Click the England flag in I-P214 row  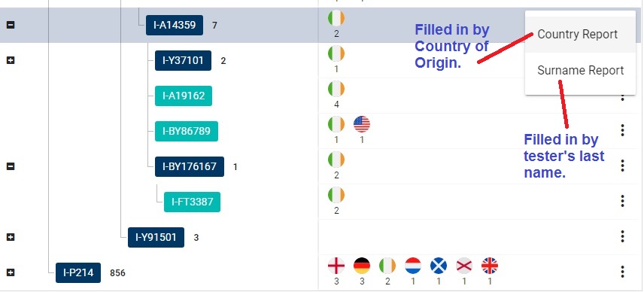point(336,266)
